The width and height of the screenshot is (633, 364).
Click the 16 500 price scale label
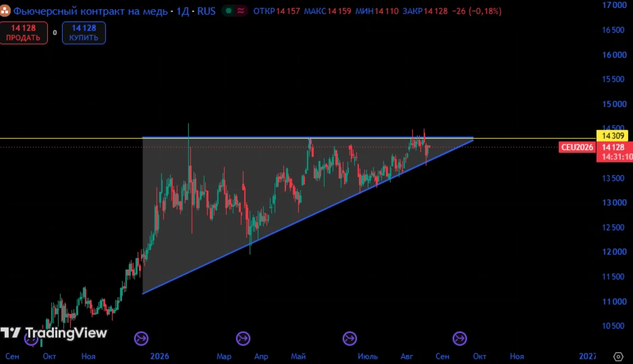click(613, 30)
